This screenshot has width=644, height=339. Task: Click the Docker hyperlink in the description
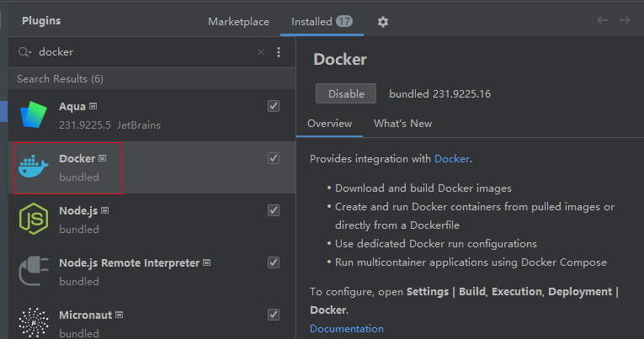click(x=451, y=158)
